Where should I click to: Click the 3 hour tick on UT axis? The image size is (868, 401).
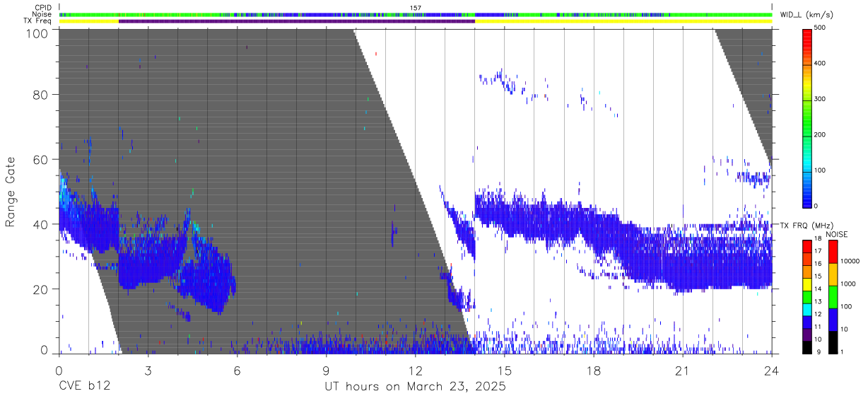click(x=148, y=371)
